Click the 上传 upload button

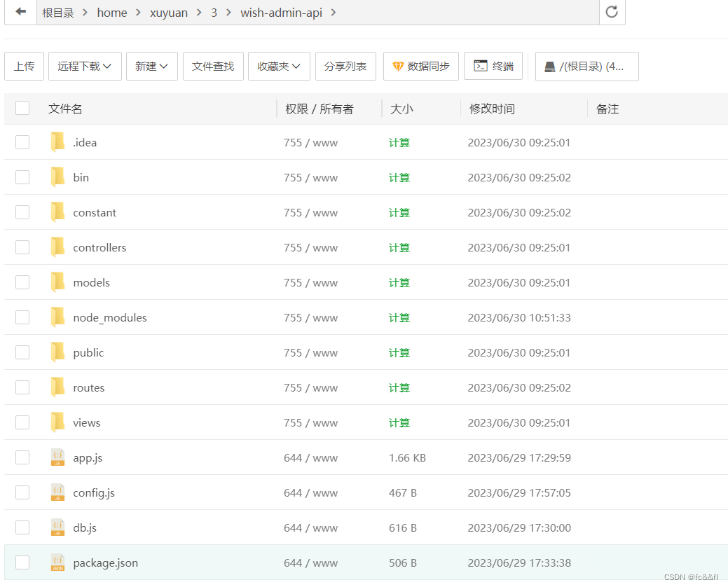(x=24, y=66)
